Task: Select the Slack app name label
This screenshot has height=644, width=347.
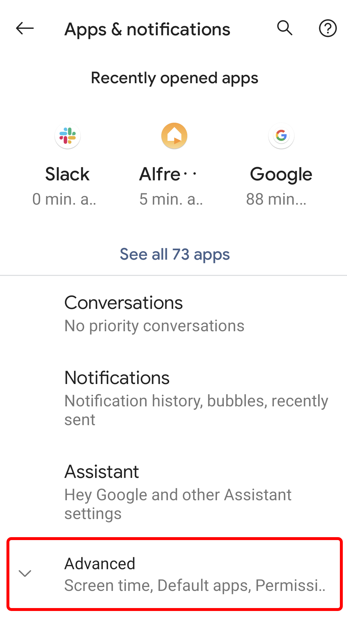Action: pyautogui.click(x=67, y=174)
